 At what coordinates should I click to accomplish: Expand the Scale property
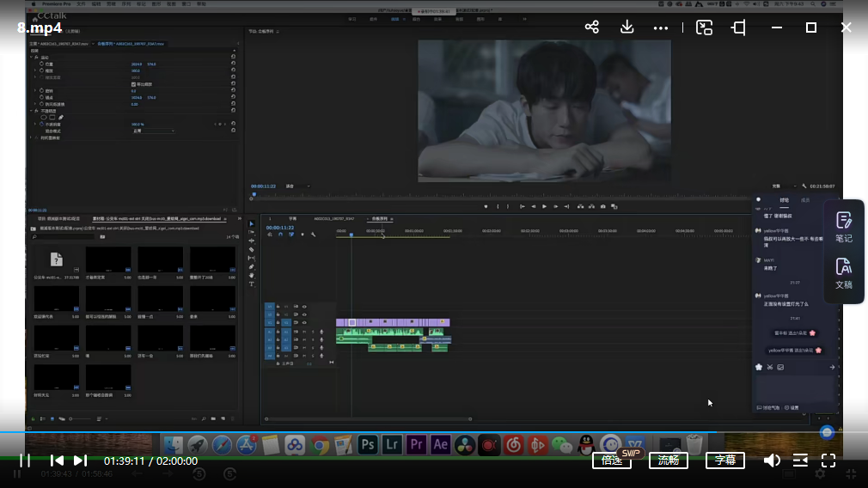[35, 70]
